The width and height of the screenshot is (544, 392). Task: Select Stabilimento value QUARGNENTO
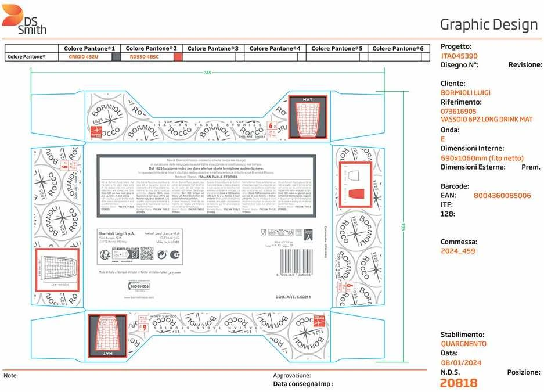click(463, 344)
